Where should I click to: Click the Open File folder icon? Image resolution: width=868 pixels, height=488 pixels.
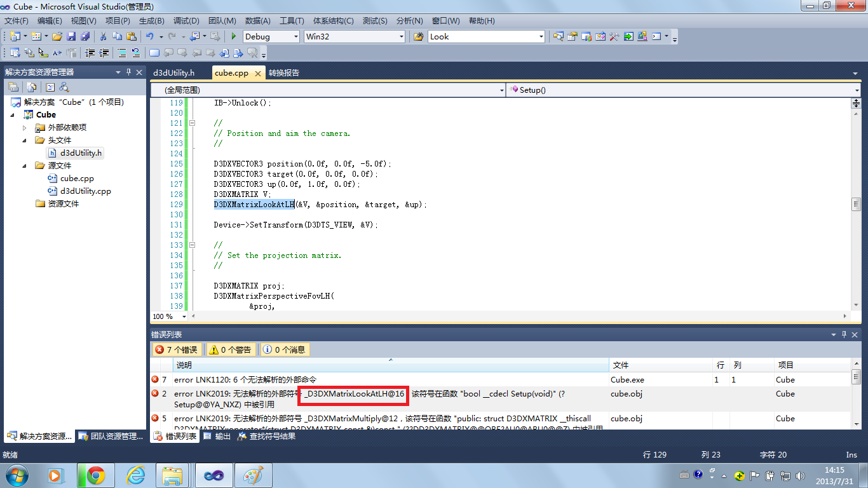[57, 37]
